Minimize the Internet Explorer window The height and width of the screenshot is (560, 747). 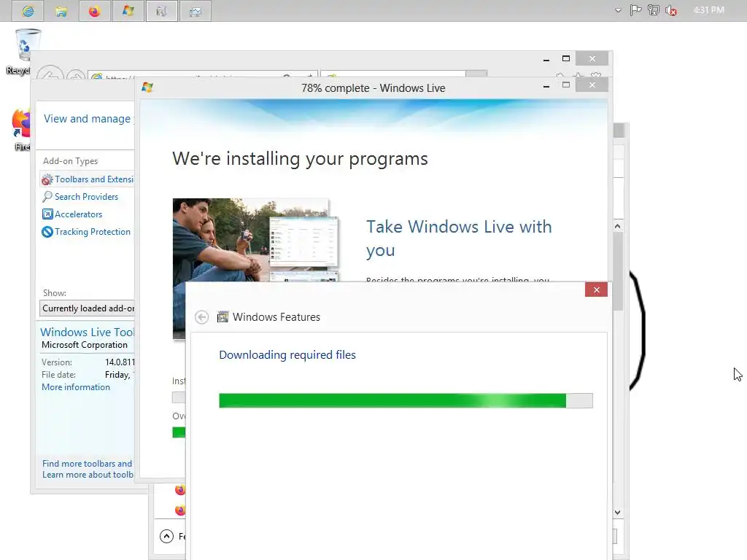[546, 59]
